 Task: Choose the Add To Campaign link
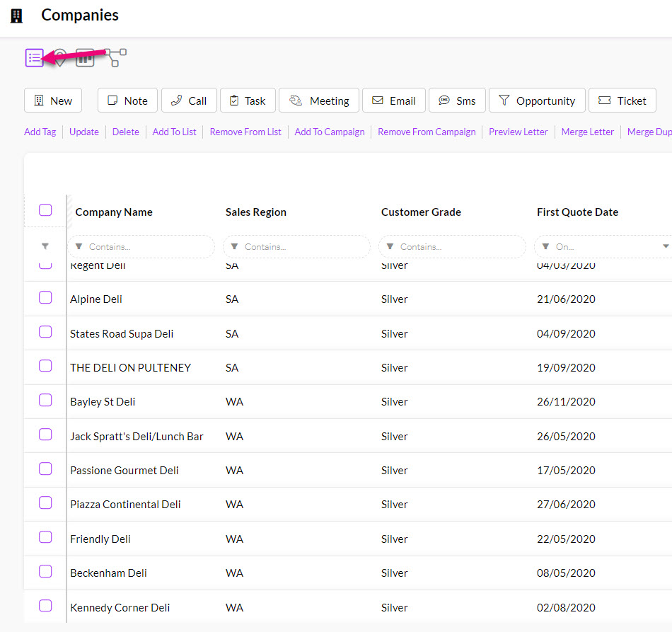[330, 132]
